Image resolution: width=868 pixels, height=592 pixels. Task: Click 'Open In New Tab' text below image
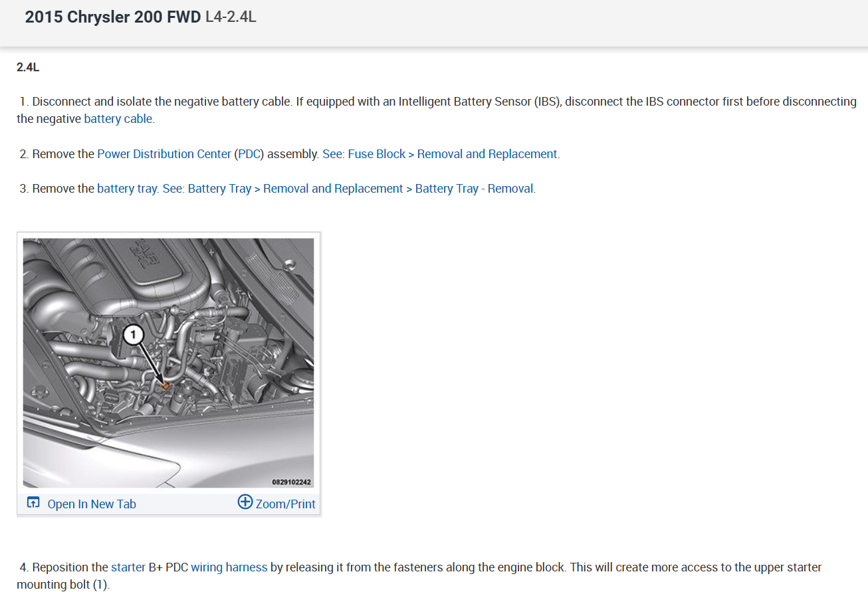pyautogui.click(x=92, y=504)
